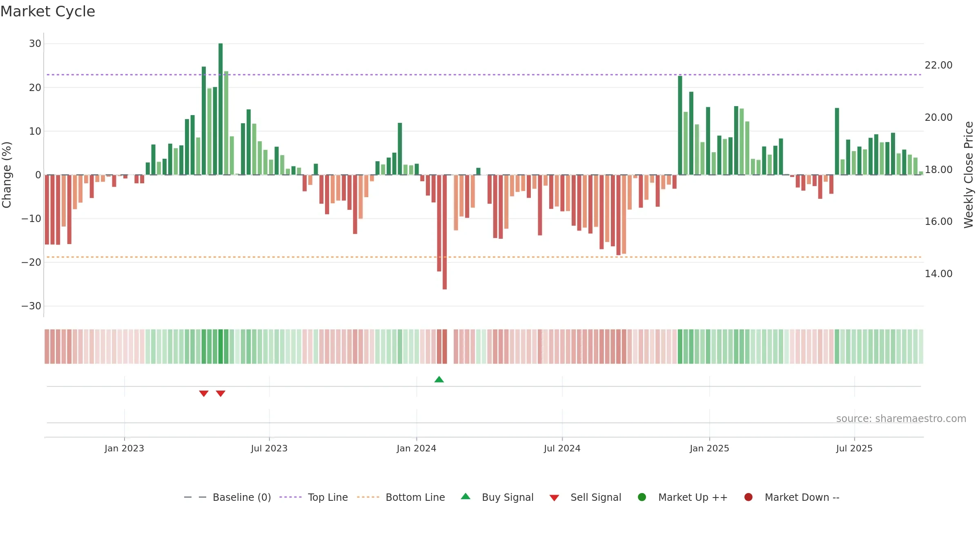
Task: Click the green Buy Signal legend triangle icon
Action: pos(465,496)
